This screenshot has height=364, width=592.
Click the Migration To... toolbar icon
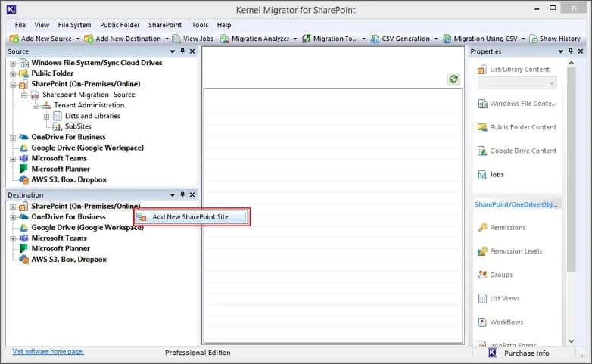(306, 39)
